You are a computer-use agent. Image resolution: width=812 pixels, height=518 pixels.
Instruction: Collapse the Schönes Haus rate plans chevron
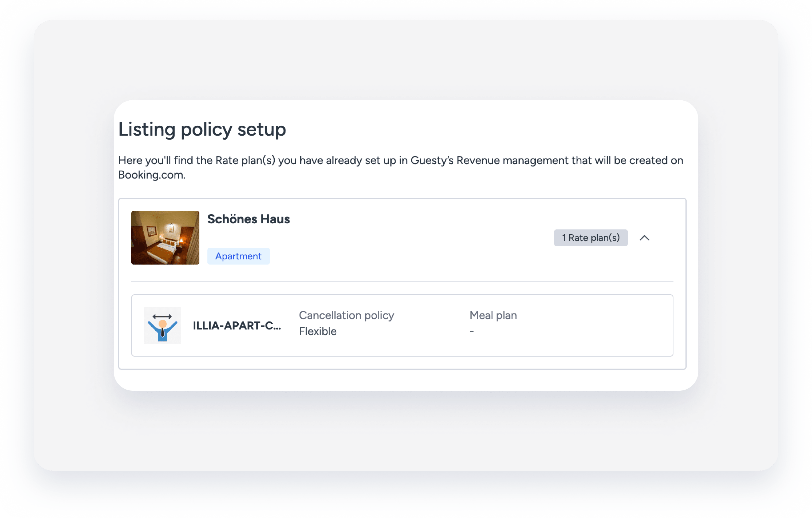[x=644, y=238]
